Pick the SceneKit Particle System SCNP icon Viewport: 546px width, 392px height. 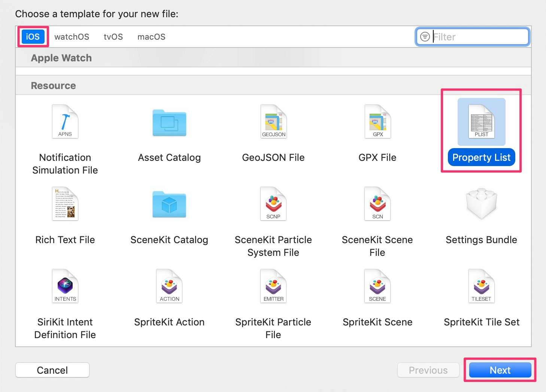click(x=273, y=204)
